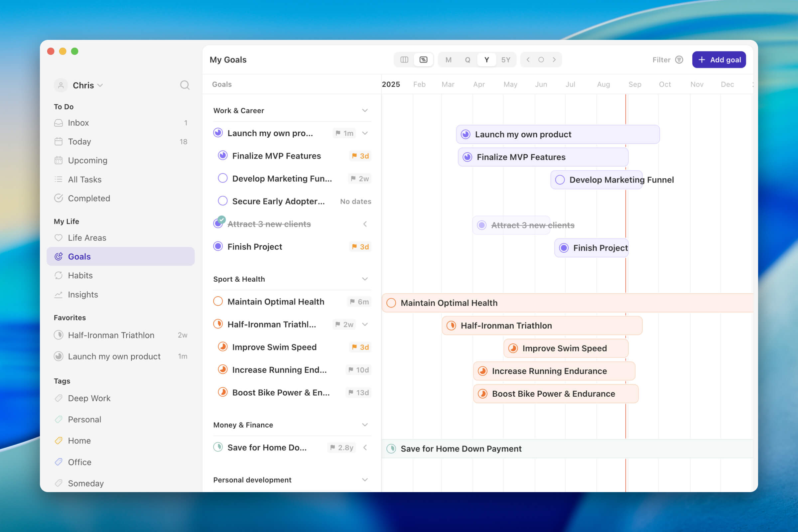Screen dimensions: 798x532
Task: Collapse the Work & Career section
Action: (x=365, y=111)
